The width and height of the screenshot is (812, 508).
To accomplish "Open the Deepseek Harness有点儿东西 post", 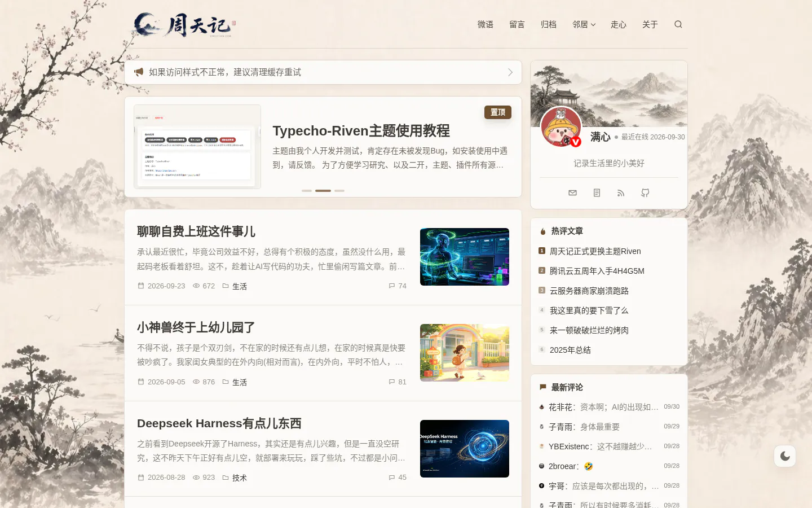I will coord(219,423).
